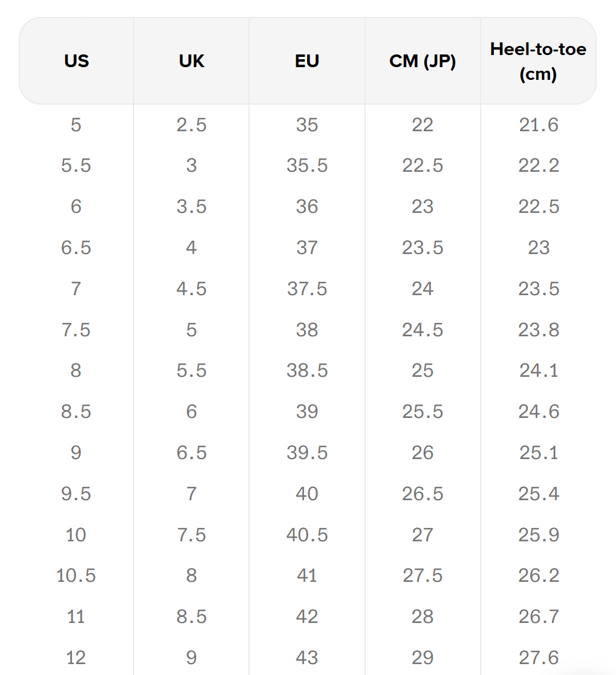This screenshot has height=675, width=616.
Task: Select the CM (JP) column header
Action: pyautogui.click(x=423, y=61)
